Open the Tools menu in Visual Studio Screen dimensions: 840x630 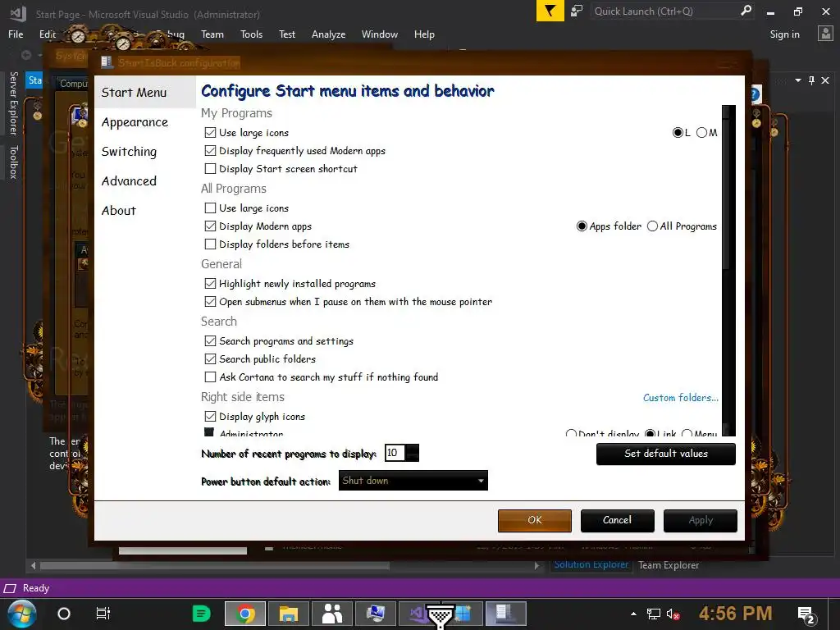pos(251,34)
